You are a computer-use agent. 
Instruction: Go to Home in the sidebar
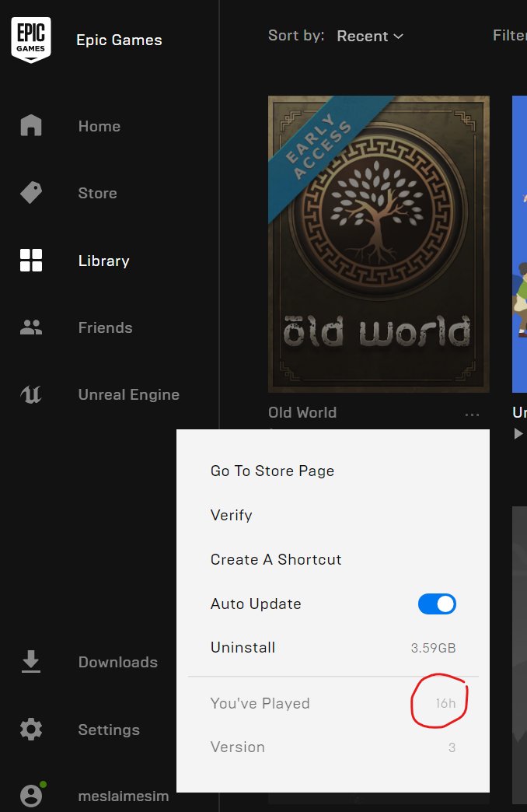pos(99,126)
